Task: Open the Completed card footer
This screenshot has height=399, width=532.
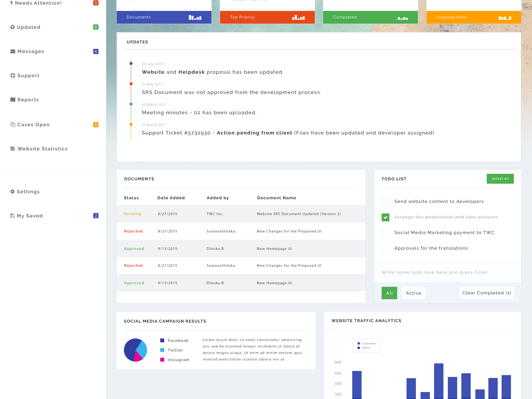Action: coord(370,17)
